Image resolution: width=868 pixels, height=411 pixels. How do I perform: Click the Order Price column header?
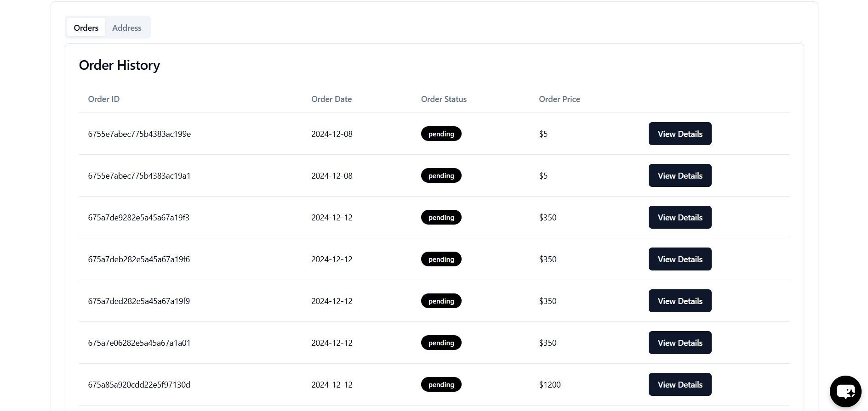(559, 99)
